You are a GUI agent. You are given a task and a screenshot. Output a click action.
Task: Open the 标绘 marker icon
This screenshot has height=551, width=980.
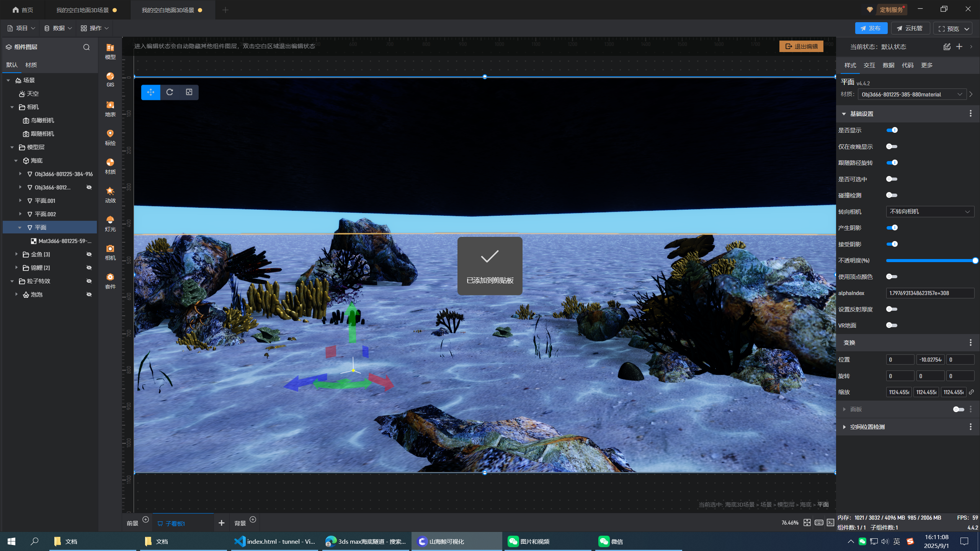coord(110,137)
